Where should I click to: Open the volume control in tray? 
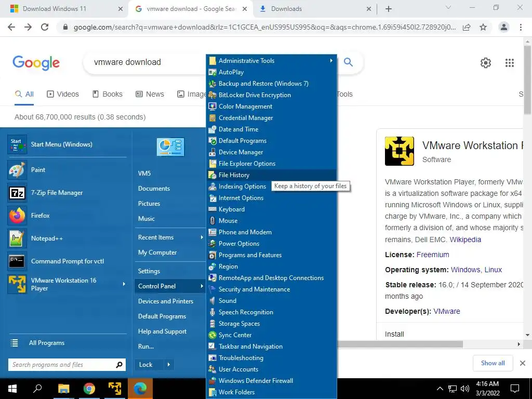coord(465,389)
